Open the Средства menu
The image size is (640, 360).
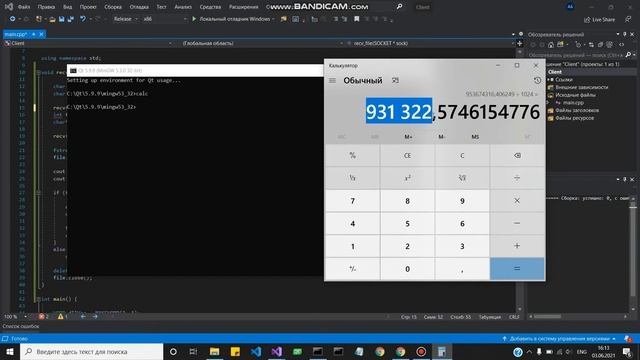point(210,7)
